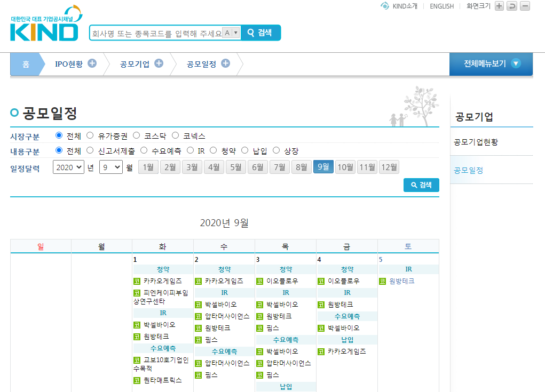Open 피엔케이피부임상연구센타 entry

pos(161,297)
